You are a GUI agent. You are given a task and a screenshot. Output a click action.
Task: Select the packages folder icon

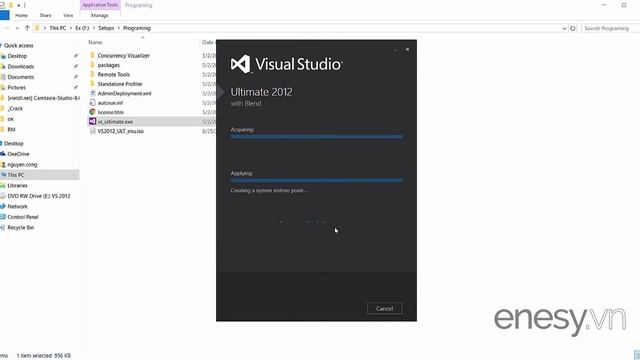(x=93, y=65)
